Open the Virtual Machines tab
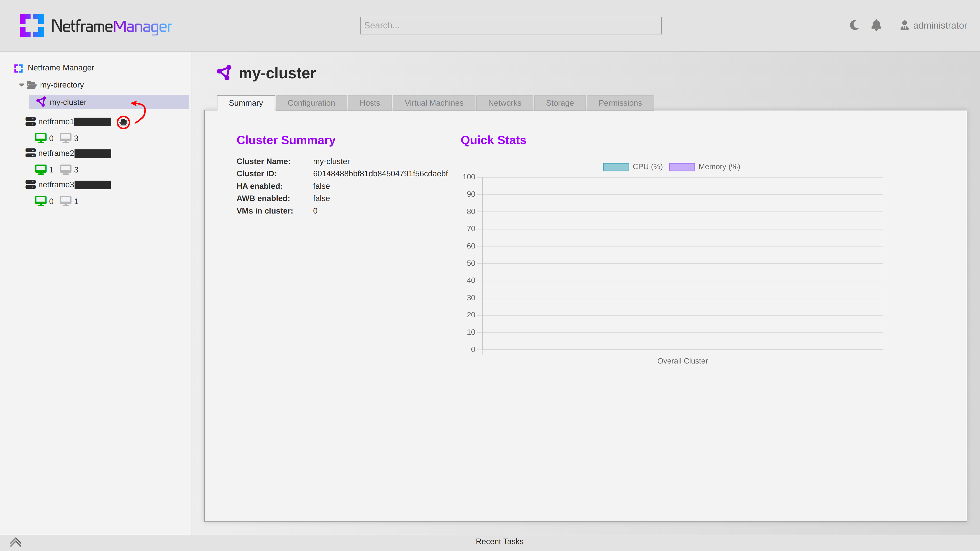 (x=434, y=103)
